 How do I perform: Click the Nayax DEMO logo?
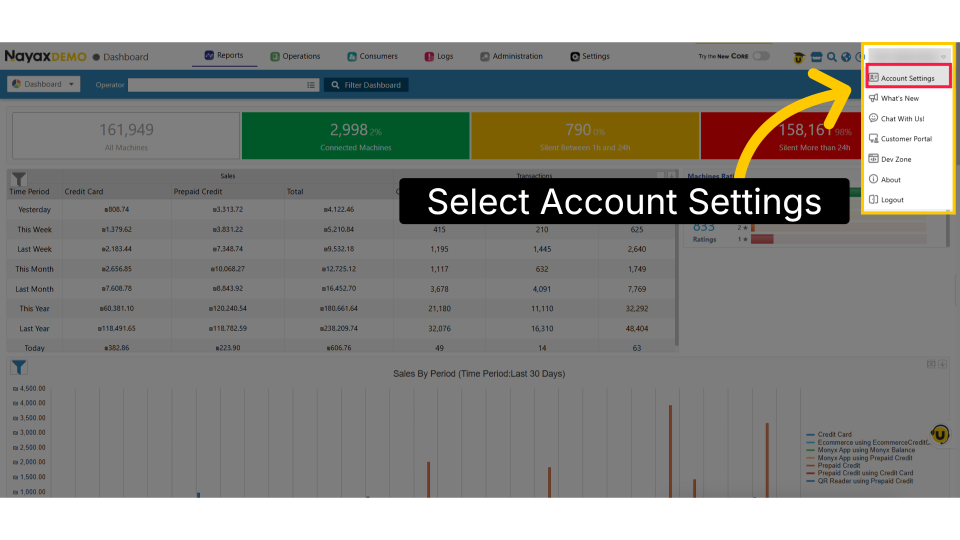click(45, 56)
